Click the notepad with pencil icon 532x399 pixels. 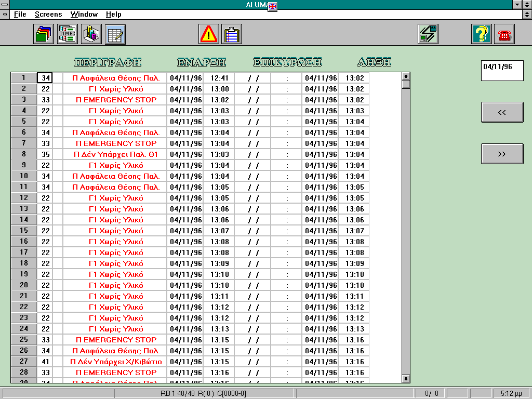tap(115, 34)
